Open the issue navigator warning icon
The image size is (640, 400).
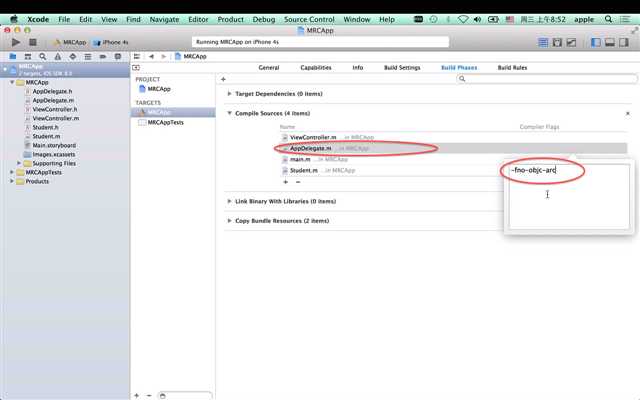(58, 56)
